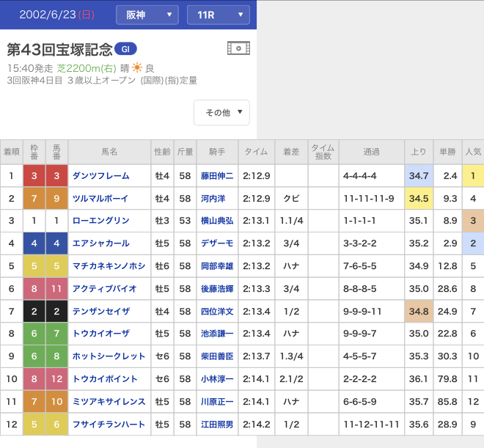Click the 人気 column header

[x=473, y=152]
